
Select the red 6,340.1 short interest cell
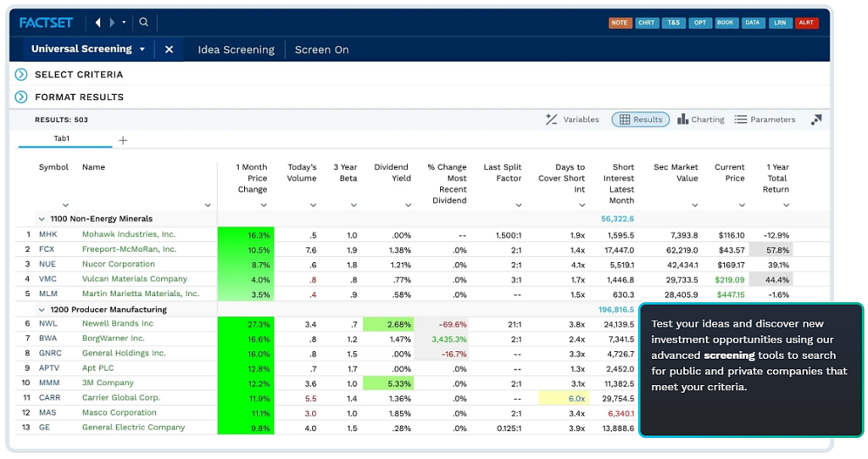621,413
